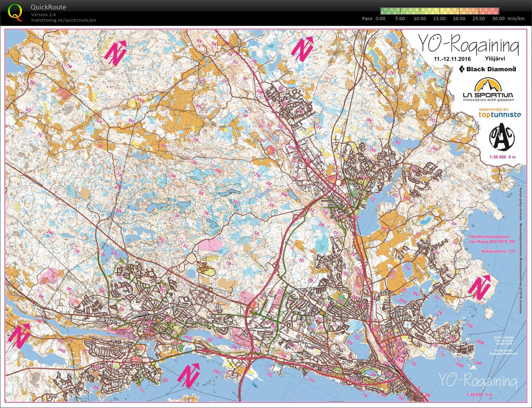Screen dimensions: 532x408
Task: Click the 11.-12.11.2016 date text
Action: pyautogui.click(x=452, y=58)
